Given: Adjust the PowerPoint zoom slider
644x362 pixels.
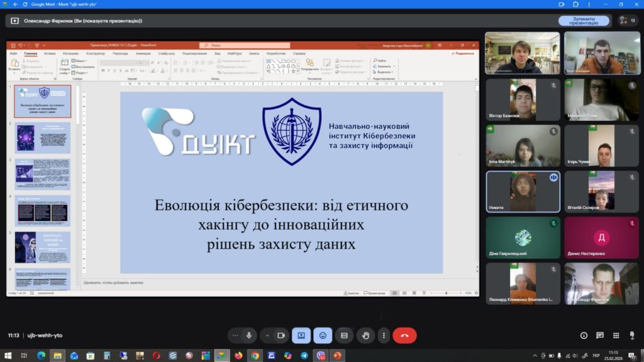Looking at the screenshot, I should [447, 293].
